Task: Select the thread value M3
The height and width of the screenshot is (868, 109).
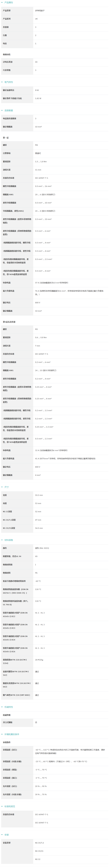Action: pyautogui.click(x=37, y=329)
